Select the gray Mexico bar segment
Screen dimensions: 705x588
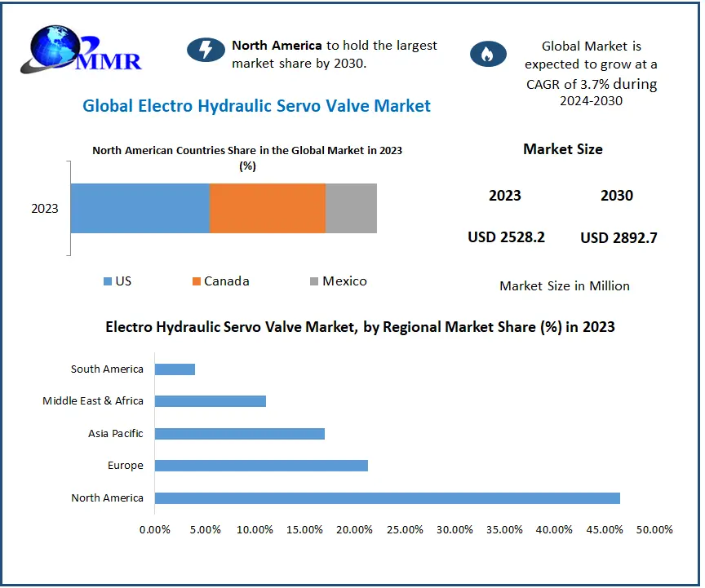(351, 208)
